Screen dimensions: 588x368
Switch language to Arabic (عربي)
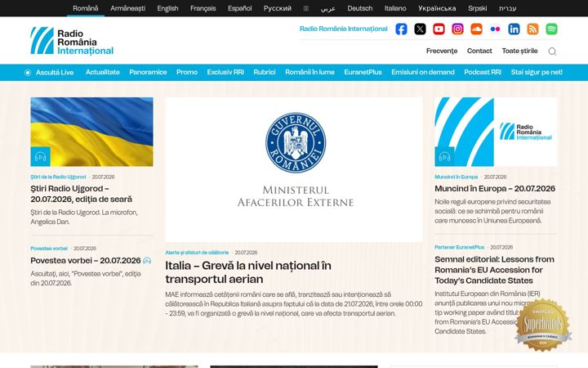pyautogui.click(x=327, y=8)
